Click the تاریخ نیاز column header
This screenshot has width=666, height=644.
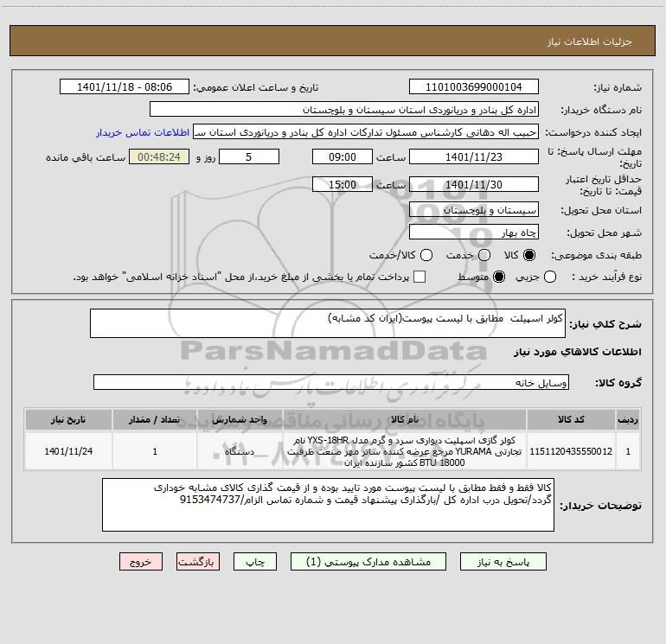coord(68,420)
